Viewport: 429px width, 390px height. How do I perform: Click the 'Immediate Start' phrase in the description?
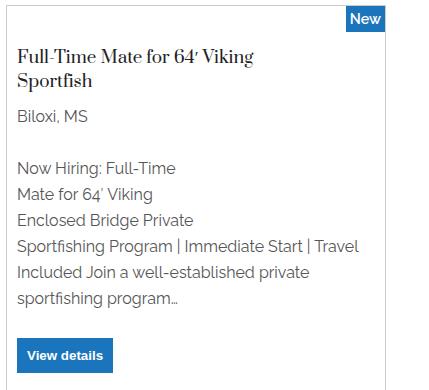[x=243, y=247]
